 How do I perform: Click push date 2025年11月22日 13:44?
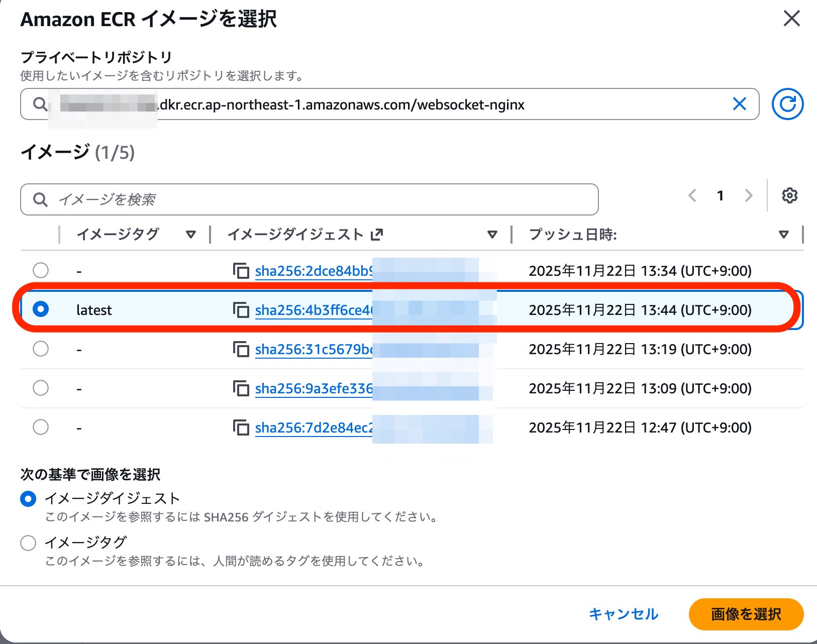pyautogui.click(x=640, y=310)
